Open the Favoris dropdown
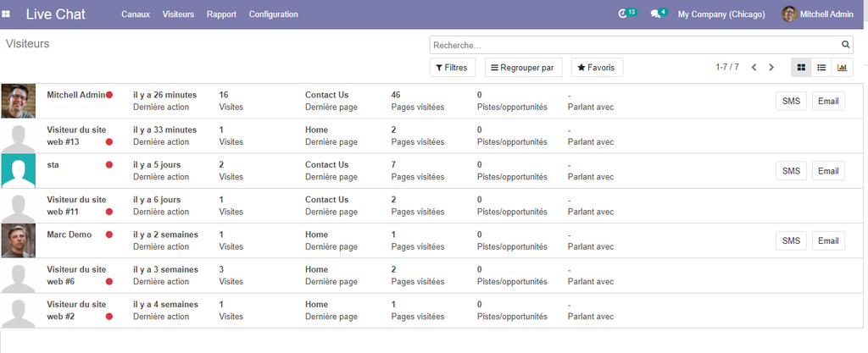868x353 pixels. point(597,68)
